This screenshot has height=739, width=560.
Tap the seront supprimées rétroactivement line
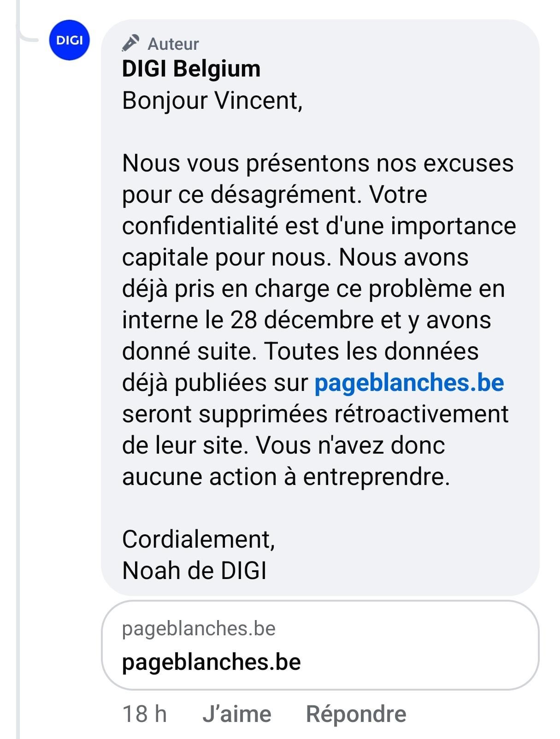pos(315,414)
